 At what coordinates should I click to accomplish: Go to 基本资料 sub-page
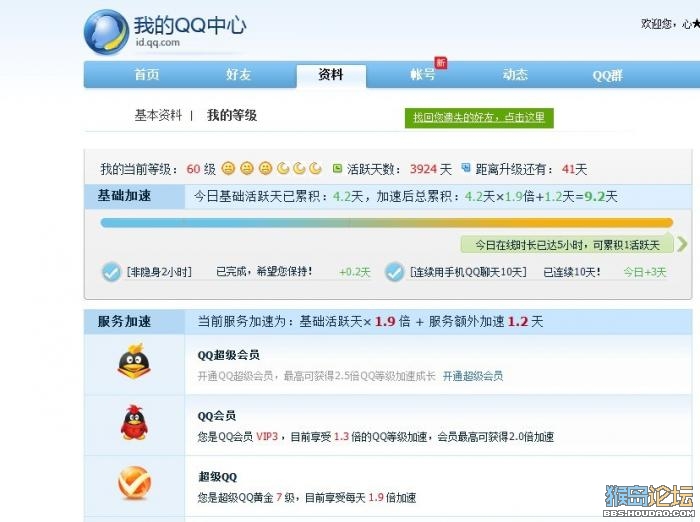point(158,115)
